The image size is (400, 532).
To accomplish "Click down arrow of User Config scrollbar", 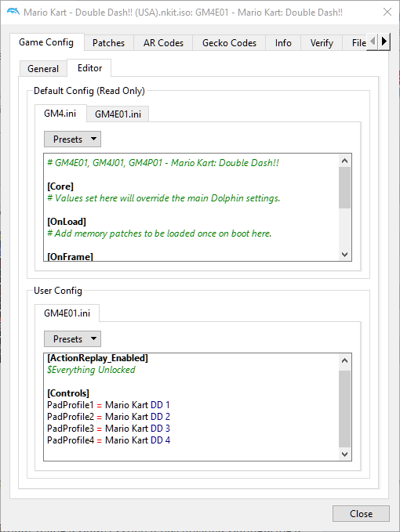I will click(344, 454).
